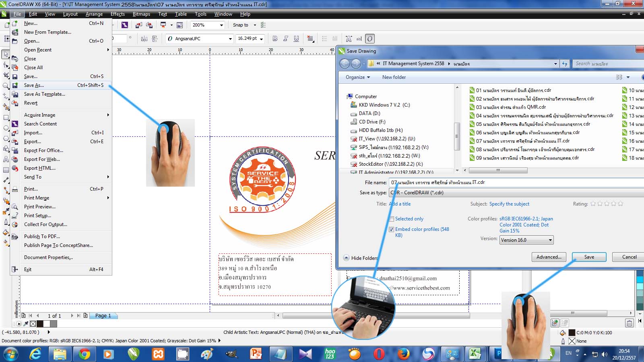
Task: Click the Italic formatting icon
Action: (285, 39)
